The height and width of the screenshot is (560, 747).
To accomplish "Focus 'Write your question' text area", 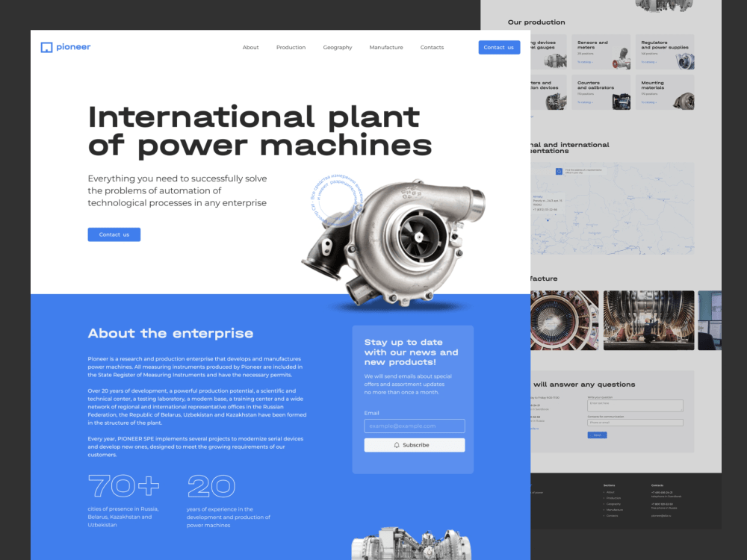I will click(x=635, y=405).
